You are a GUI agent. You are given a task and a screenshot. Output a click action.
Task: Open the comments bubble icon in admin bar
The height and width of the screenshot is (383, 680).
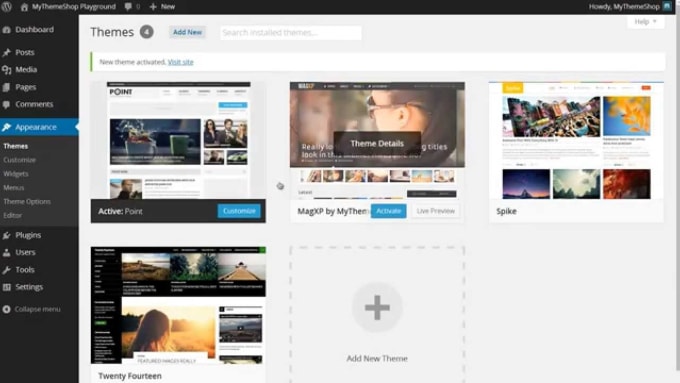tap(128, 7)
